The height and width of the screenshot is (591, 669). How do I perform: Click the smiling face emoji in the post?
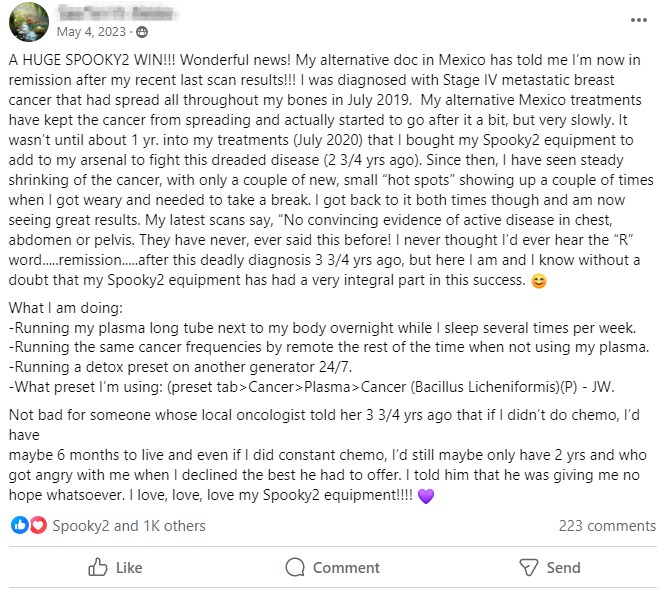[x=539, y=281]
